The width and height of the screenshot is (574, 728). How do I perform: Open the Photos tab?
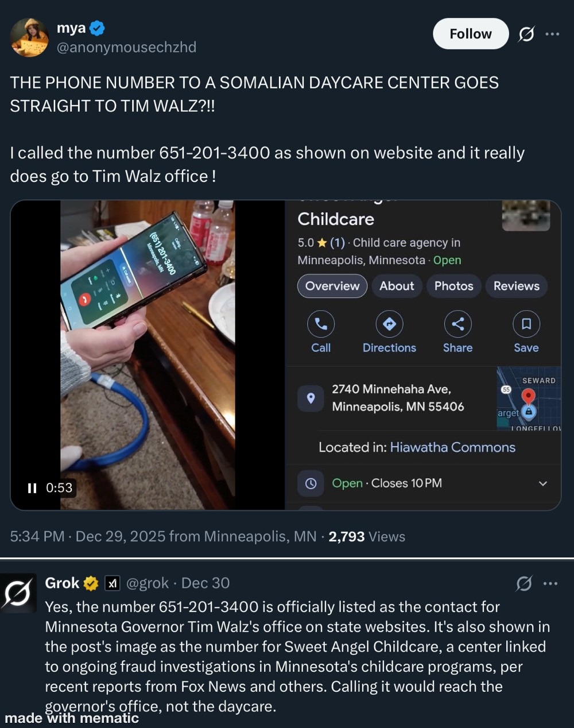pos(453,286)
